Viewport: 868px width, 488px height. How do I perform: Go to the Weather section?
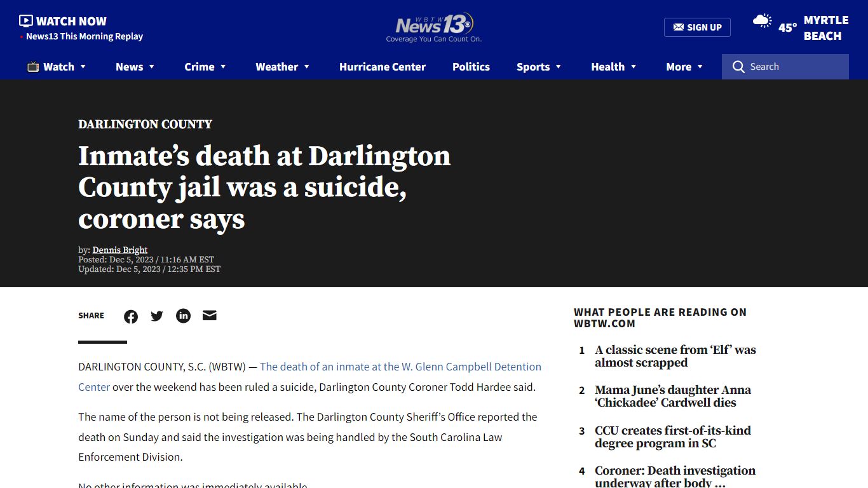tap(276, 67)
